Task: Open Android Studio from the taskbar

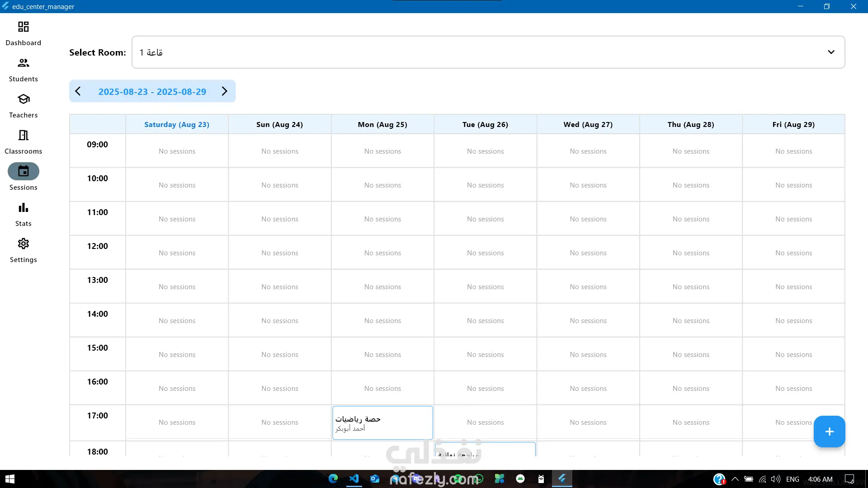Action: [520, 479]
